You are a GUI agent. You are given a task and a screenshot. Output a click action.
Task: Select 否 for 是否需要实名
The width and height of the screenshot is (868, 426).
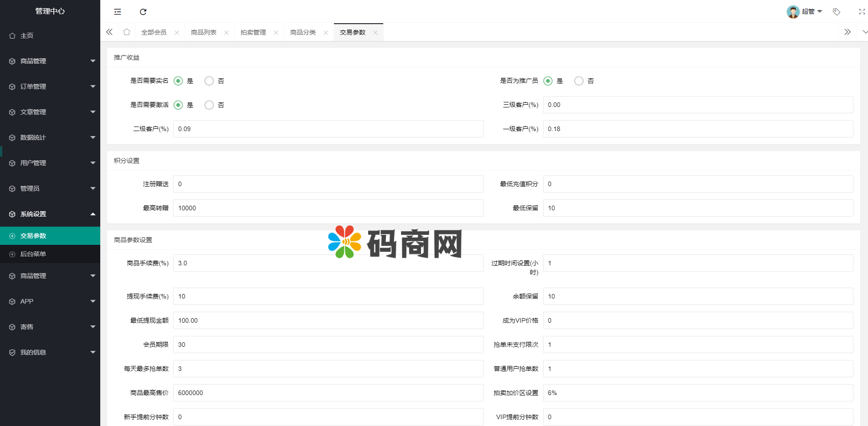click(209, 81)
